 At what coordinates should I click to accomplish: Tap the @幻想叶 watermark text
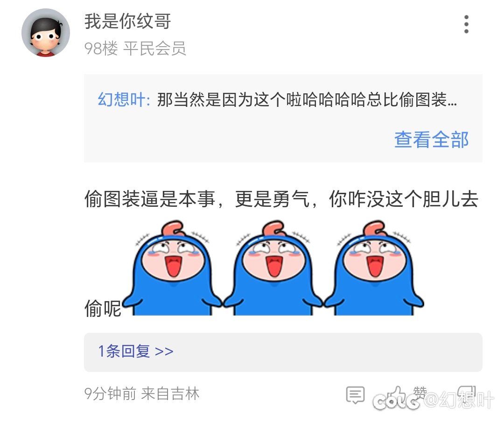pyautogui.click(x=459, y=400)
